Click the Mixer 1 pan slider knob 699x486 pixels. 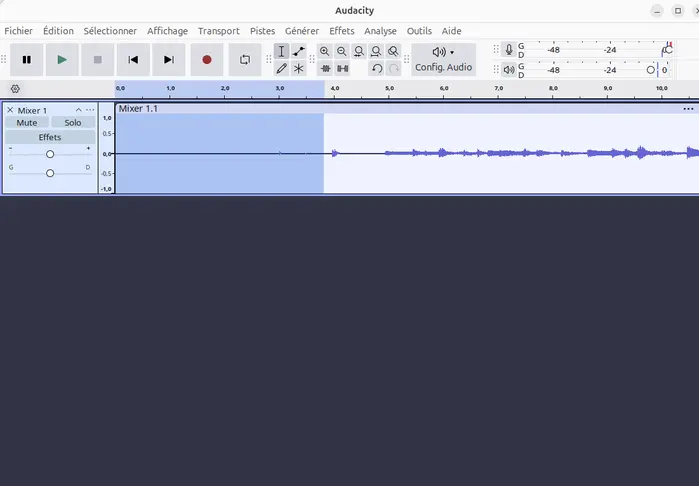click(50, 173)
